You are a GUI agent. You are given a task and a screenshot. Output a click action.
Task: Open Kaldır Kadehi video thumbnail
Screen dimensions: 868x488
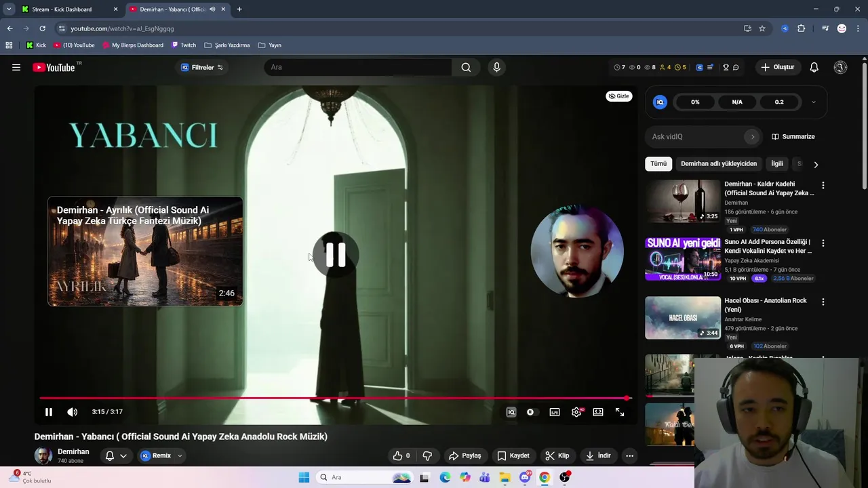click(x=683, y=201)
